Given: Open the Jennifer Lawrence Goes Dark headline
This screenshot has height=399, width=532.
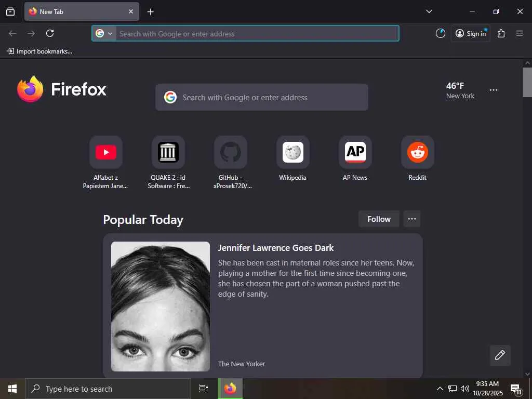Looking at the screenshot, I should tap(276, 248).
